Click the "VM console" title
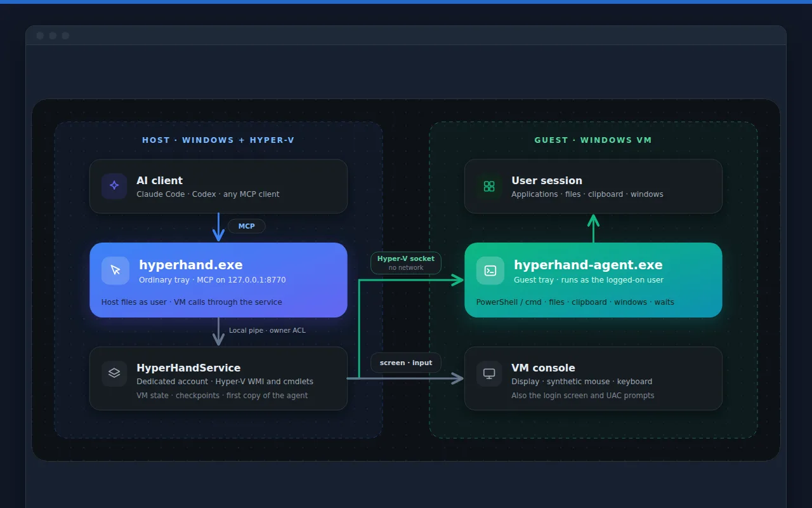 [543, 368]
